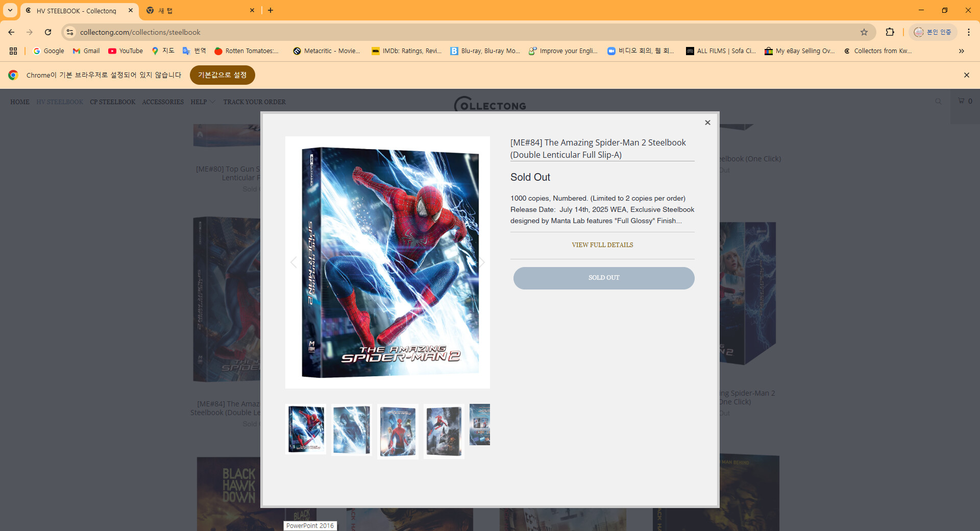Show the next product image in the popup

[x=482, y=262]
